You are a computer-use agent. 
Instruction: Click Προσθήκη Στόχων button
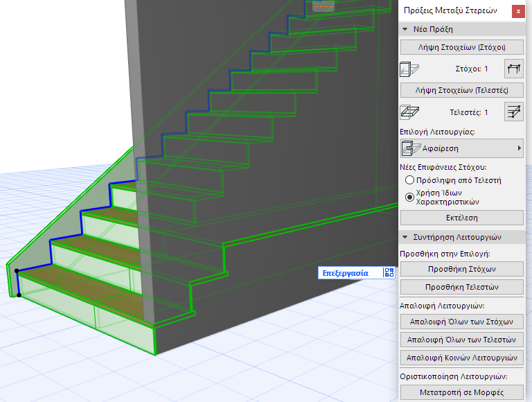[462, 269]
